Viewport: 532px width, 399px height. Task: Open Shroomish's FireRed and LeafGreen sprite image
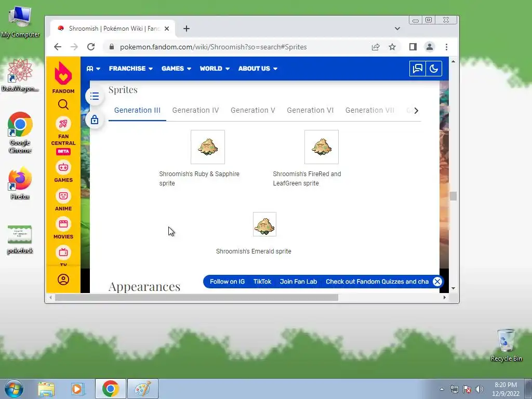(321, 147)
